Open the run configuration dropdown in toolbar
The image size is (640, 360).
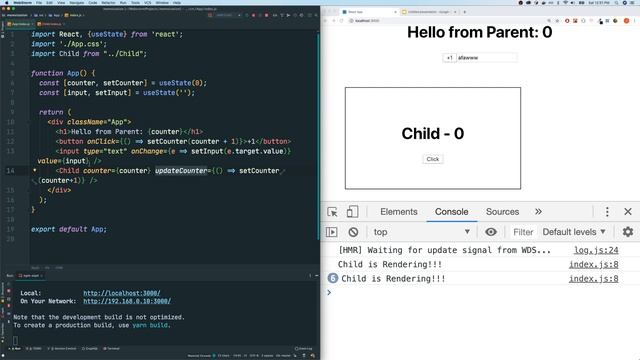[228, 15]
